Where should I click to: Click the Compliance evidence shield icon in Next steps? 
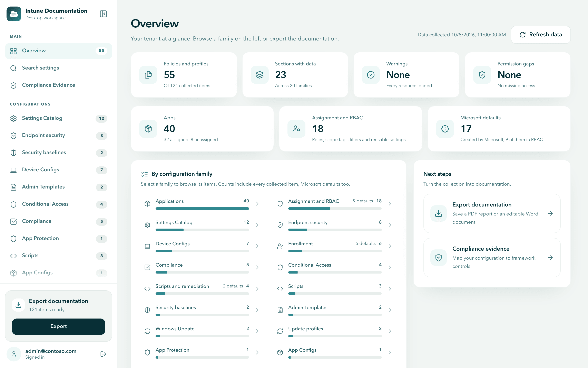(x=438, y=258)
